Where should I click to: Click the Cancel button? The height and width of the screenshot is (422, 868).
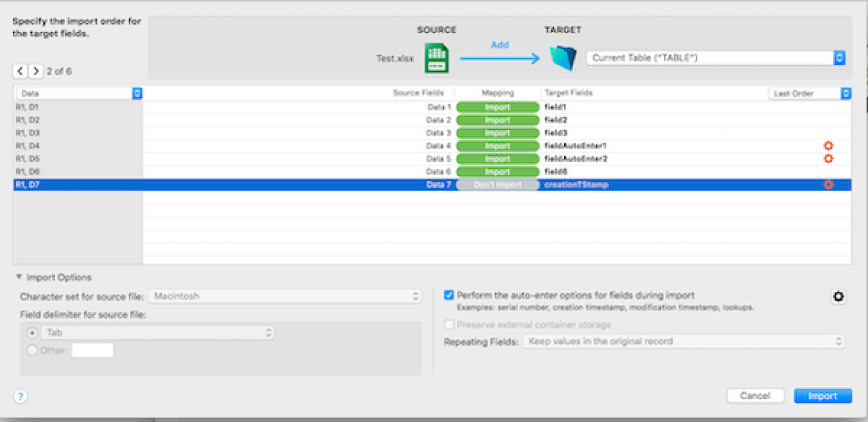point(755,396)
